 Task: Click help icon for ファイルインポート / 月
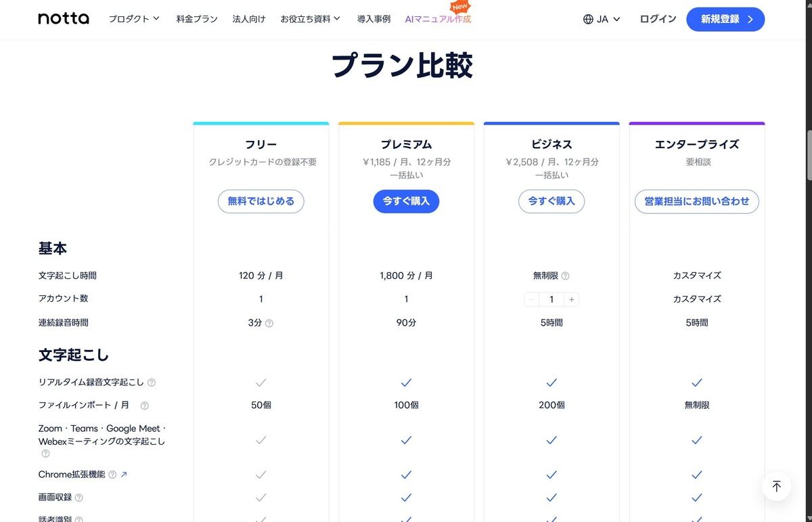point(144,406)
